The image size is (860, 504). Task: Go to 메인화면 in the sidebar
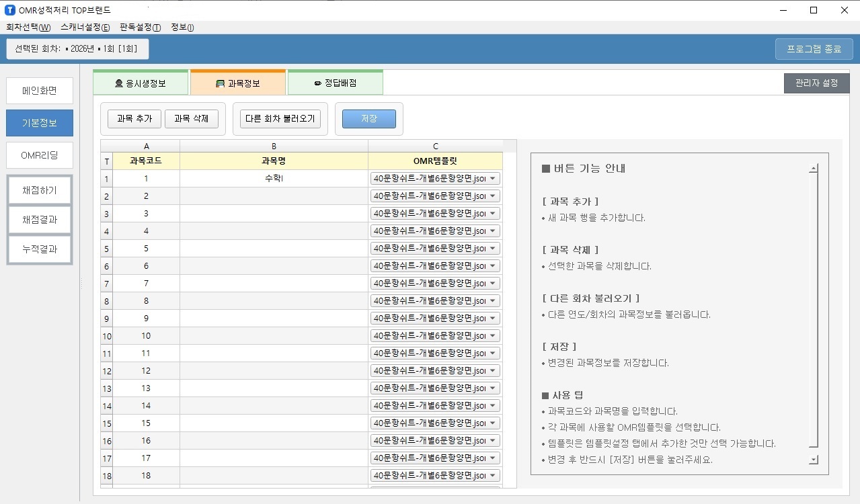[x=40, y=91]
